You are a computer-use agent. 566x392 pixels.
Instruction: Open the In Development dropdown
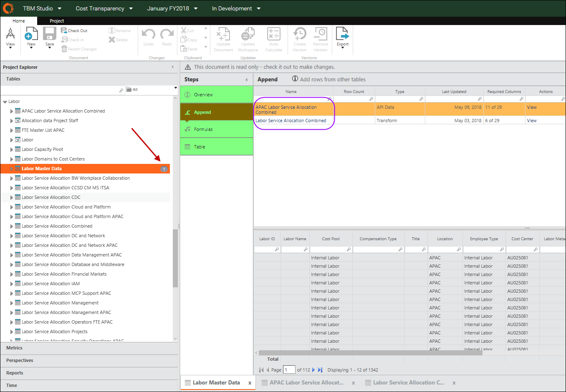(x=236, y=8)
